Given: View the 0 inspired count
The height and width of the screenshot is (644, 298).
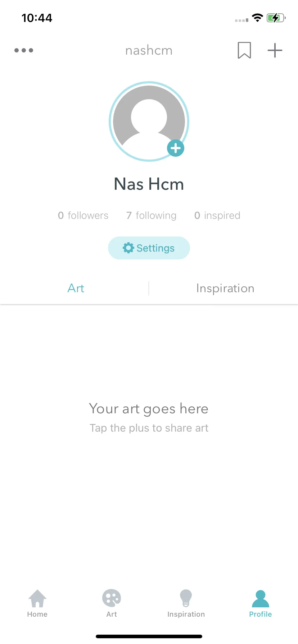Looking at the screenshot, I should [217, 215].
